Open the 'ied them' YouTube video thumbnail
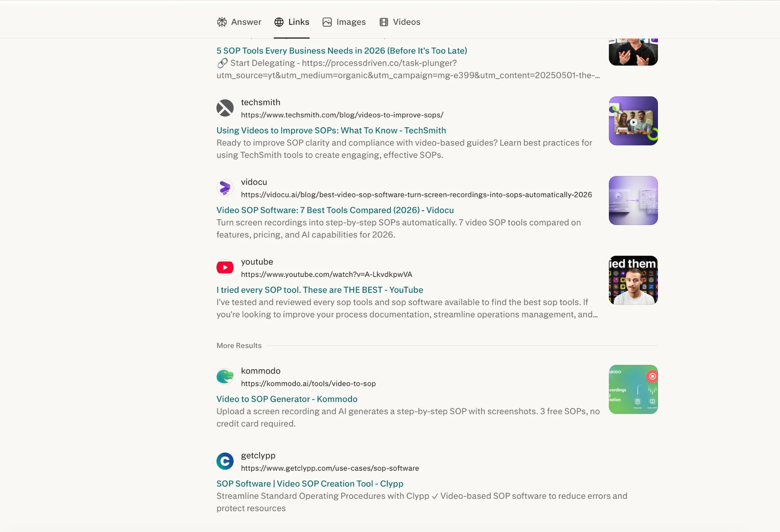Viewport: 780px width, 532px height. [x=633, y=280]
